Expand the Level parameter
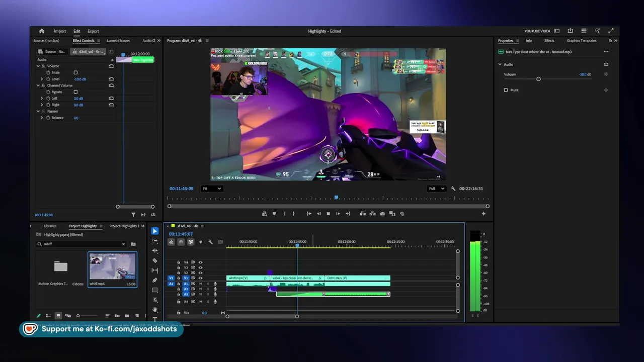Screen dimensions: 644x362 42,79
